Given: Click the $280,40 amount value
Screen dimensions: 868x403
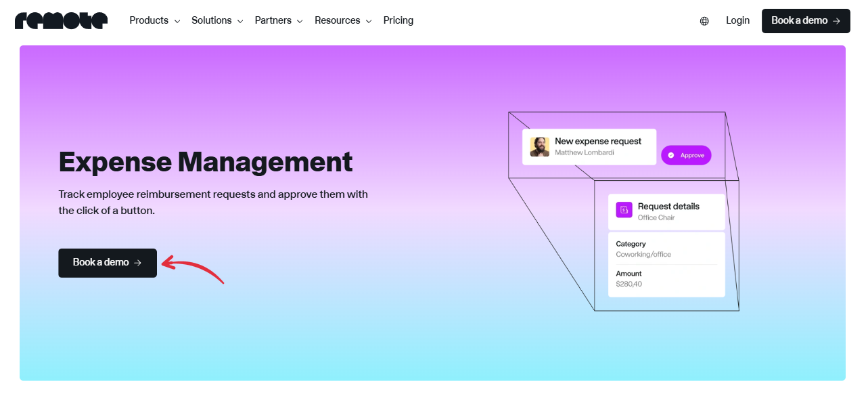Looking at the screenshot, I should pos(629,284).
